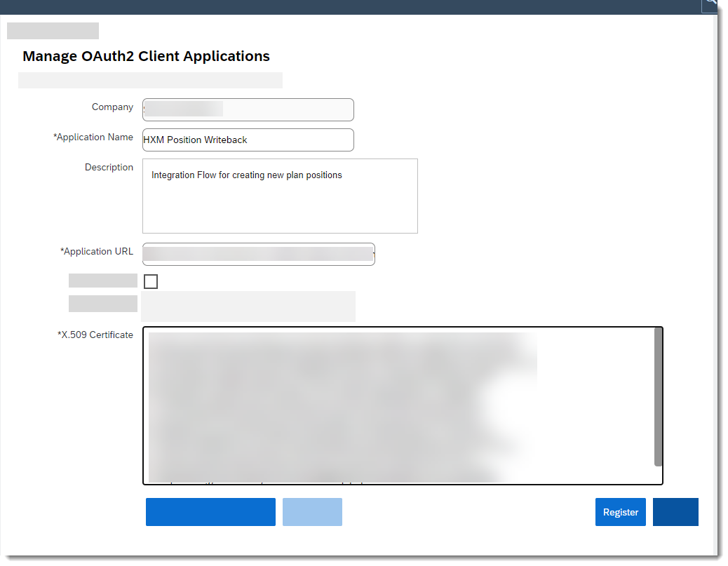Click the dark blue button right of Register

[x=675, y=512]
